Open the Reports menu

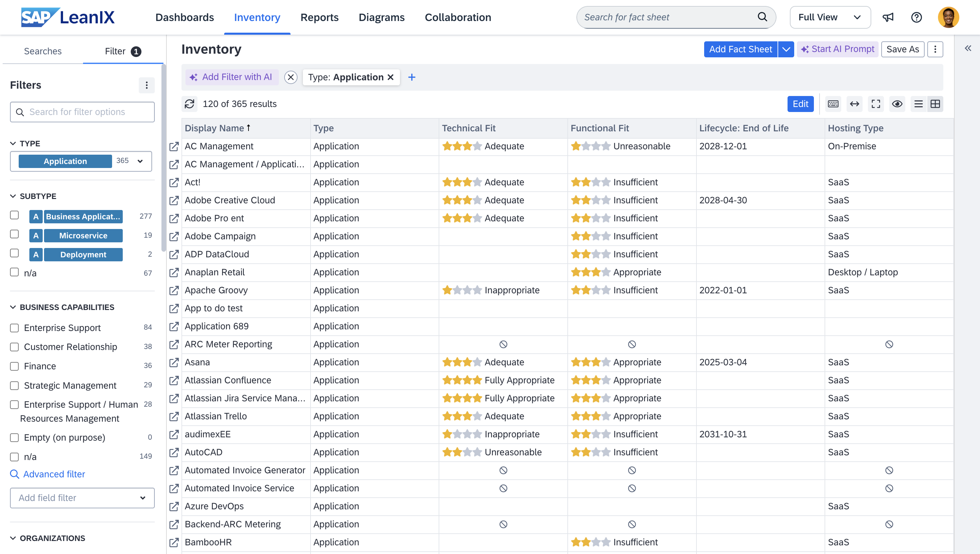coord(319,18)
